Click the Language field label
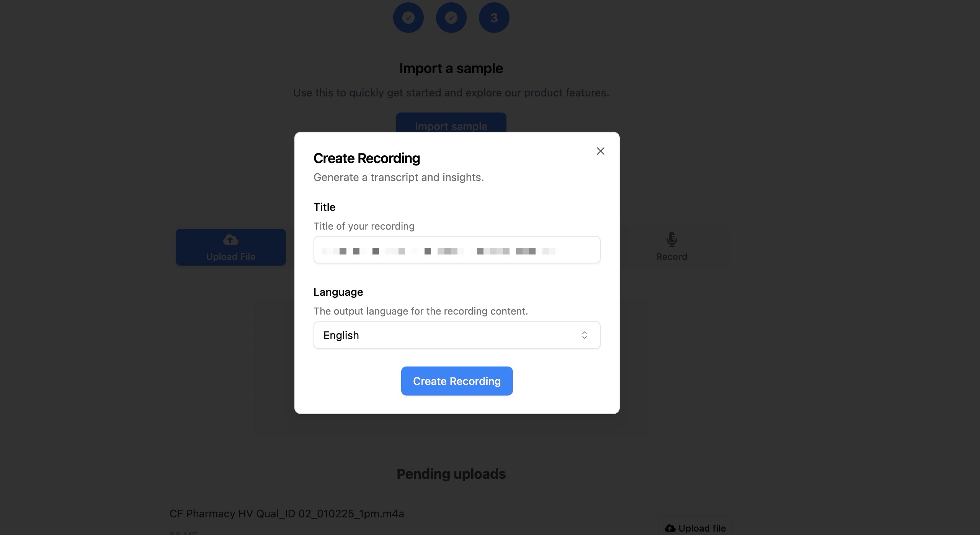 338,292
